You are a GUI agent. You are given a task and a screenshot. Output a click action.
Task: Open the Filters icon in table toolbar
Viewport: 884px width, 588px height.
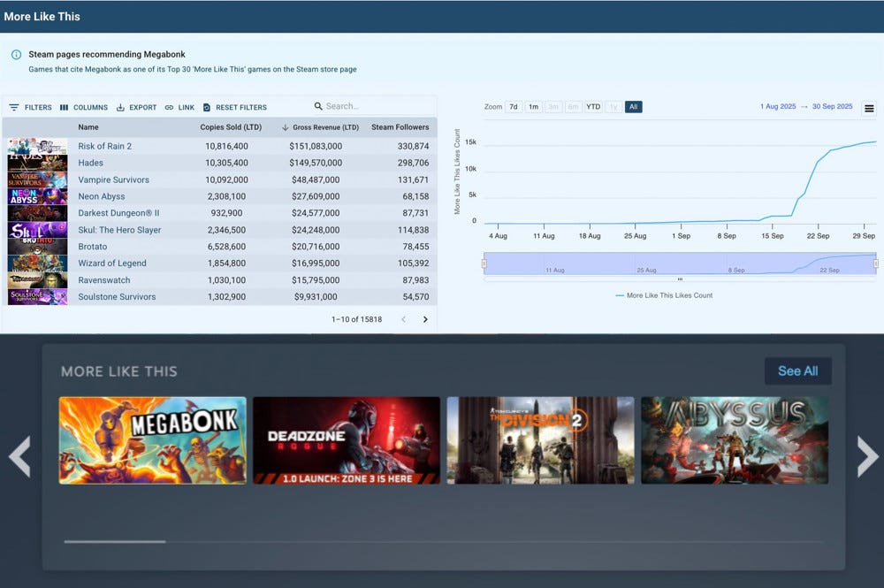tap(14, 108)
